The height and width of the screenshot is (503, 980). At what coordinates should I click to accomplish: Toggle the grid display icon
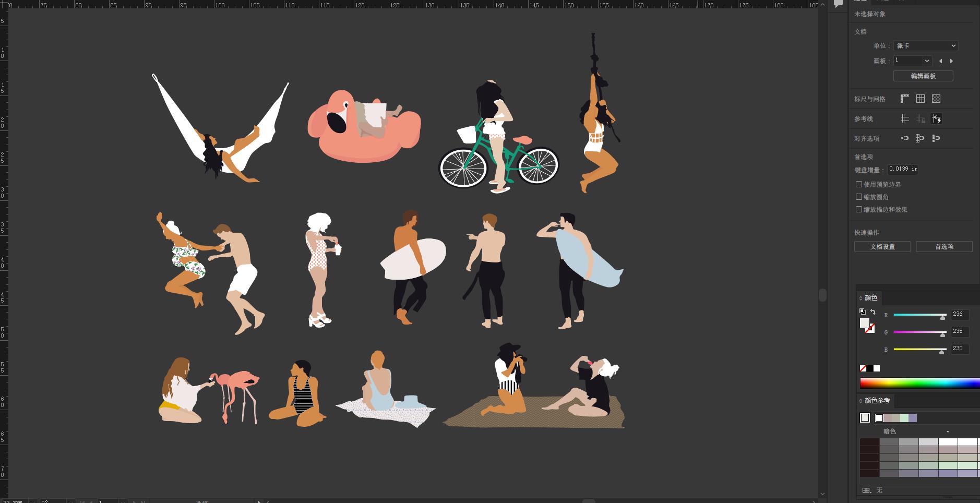(x=921, y=99)
